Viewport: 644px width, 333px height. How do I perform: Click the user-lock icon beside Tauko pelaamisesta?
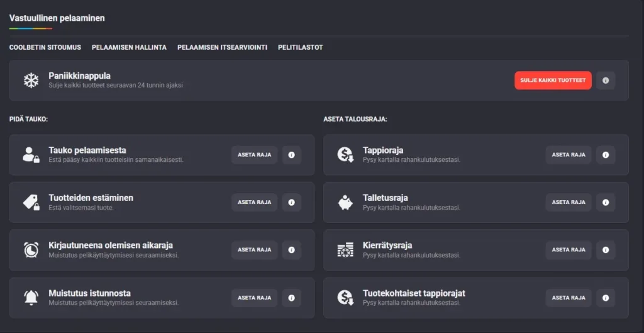(31, 155)
